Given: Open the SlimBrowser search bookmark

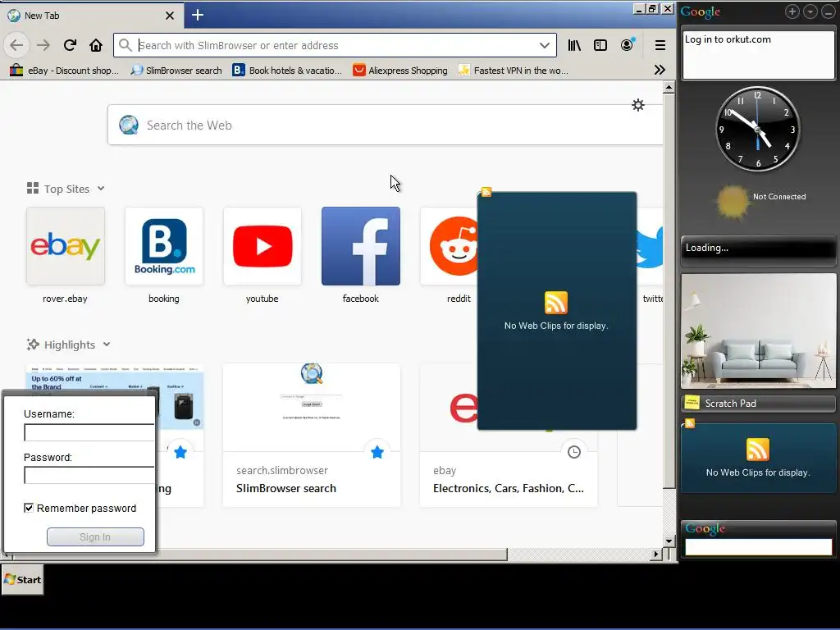Looking at the screenshot, I should (176, 71).
